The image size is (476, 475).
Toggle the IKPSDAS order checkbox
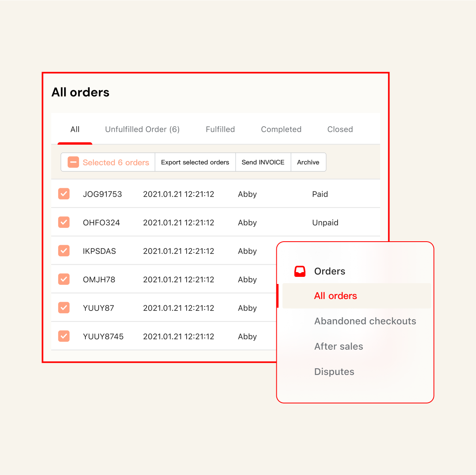click(x=64, y=251)
